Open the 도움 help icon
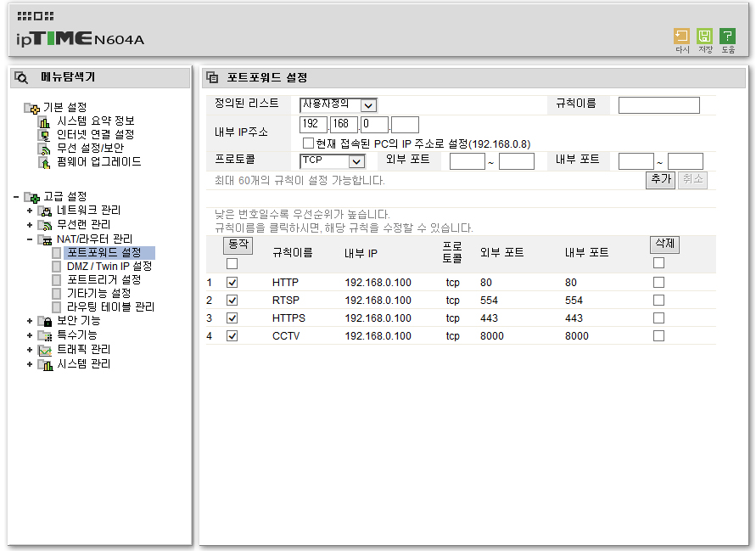Image resolution: width=756 pixels, height=551 pixels. pos(727,37)
